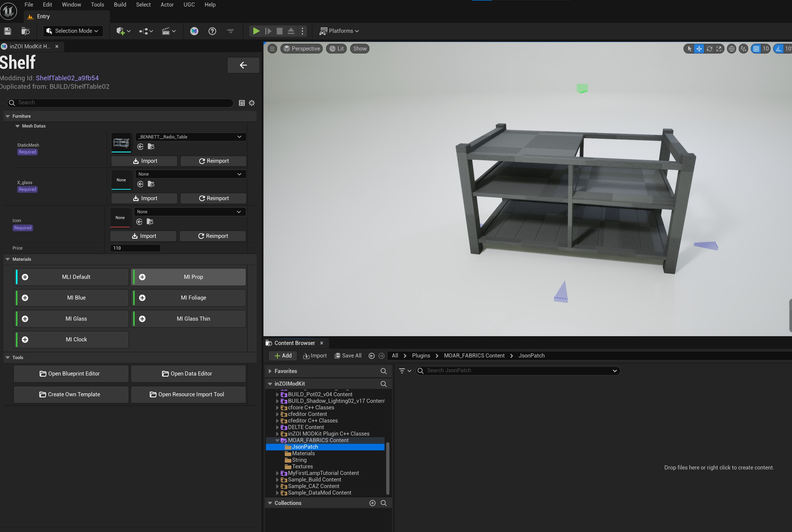The height and width of the screenshot is (532, 792).
Task: Click the back arrow button on Shelf panel
Action: [x=244, y=65]
